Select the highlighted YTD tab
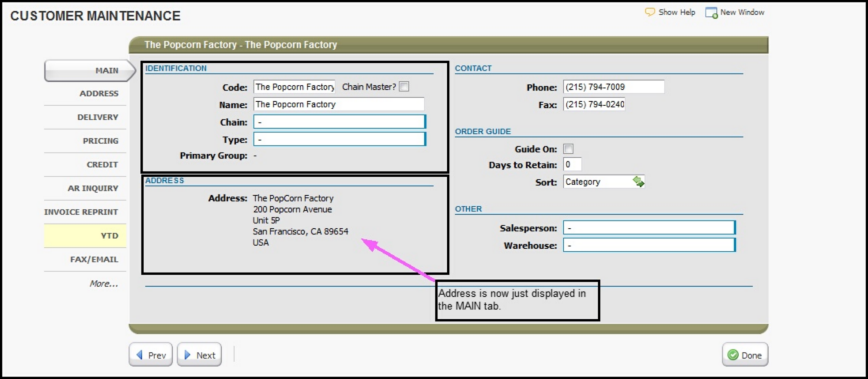 85,235
